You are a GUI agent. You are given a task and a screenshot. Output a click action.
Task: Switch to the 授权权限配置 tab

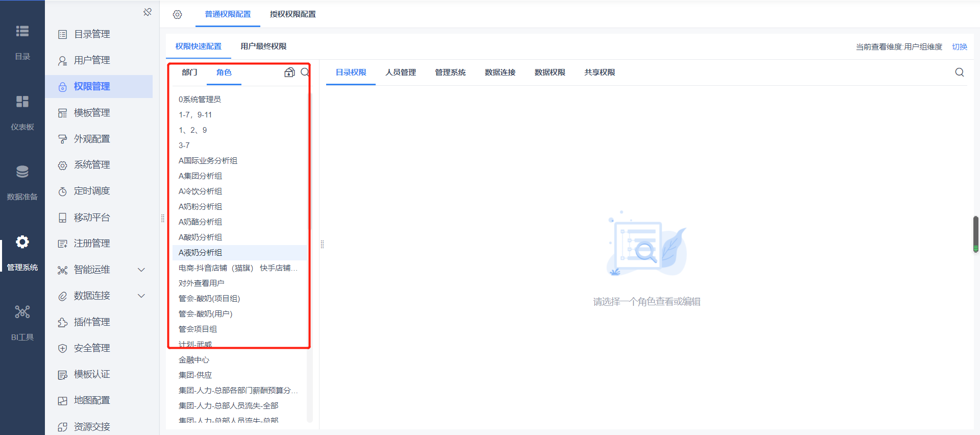(292, 14)
